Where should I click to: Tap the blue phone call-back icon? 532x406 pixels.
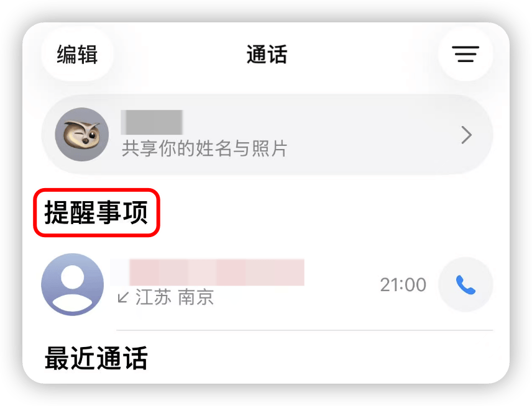[x=465, y=284]
